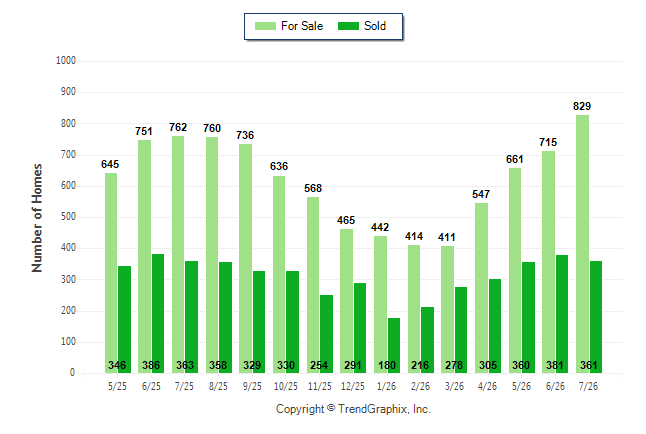Click the 715 For Sale bar for 6/26
Screen dimensions: 646x434
click(x=548, y=262)
